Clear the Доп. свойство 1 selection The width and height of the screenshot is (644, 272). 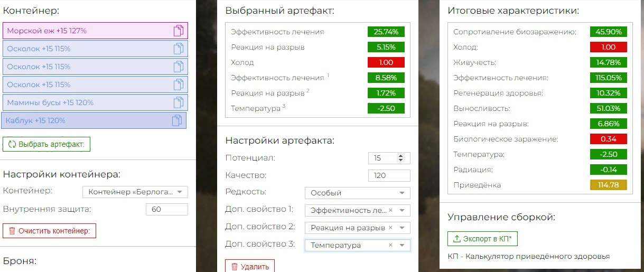click(x=390, y=210)
